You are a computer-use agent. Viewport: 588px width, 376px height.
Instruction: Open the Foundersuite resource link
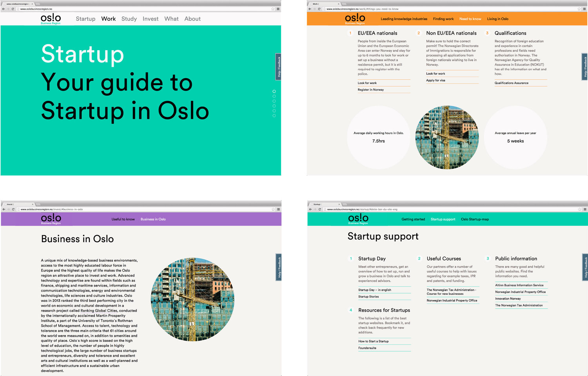367,348
